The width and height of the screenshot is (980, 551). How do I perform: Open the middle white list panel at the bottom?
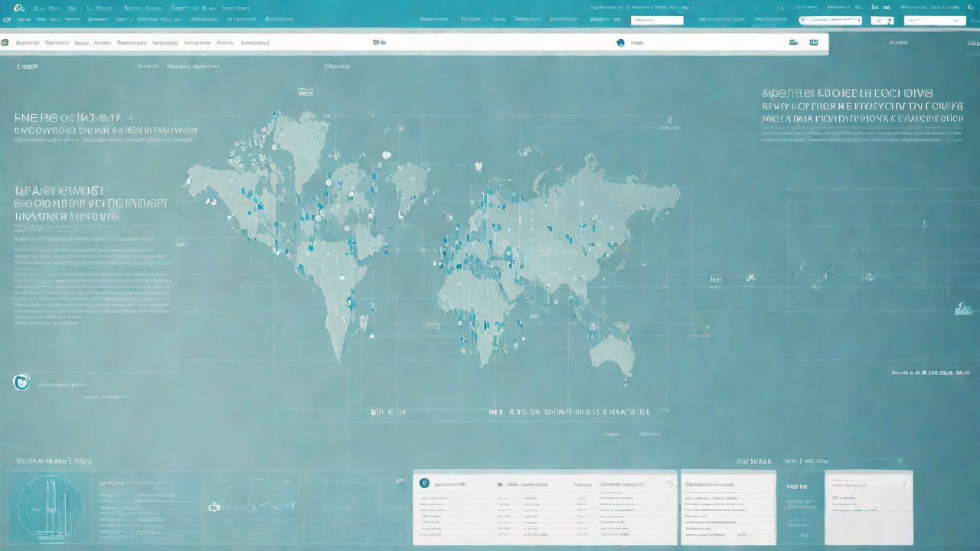click(x=728, y=507)
